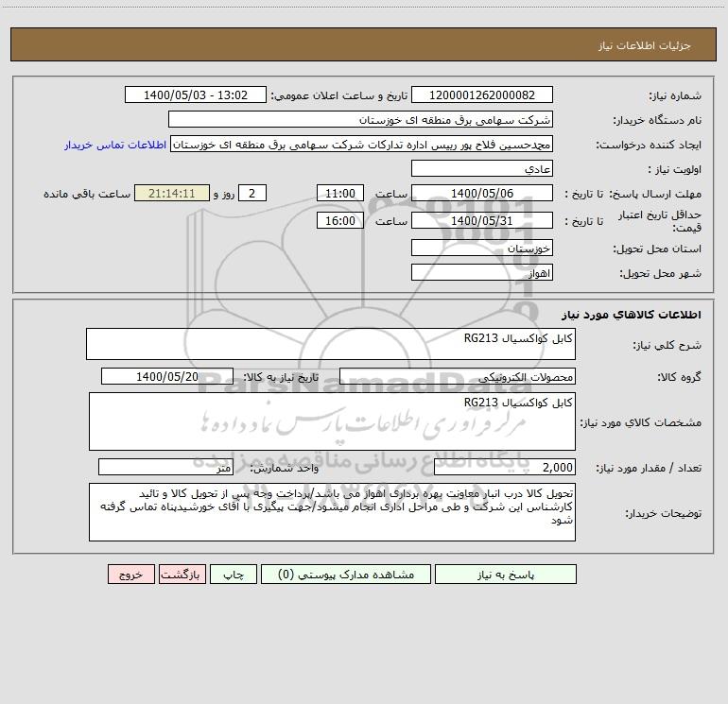Image resolution: width=728 pixels, height=704 pixels.
Task: Click the quantity field 2,000
Action: [505, 467]
